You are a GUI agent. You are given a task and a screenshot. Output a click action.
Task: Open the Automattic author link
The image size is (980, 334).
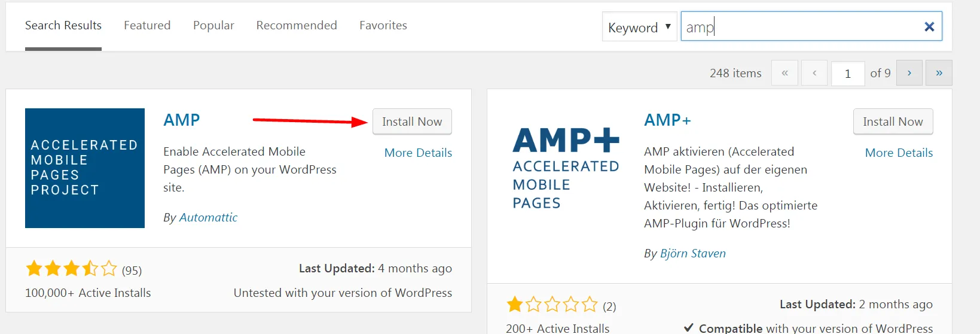(208, 217)
